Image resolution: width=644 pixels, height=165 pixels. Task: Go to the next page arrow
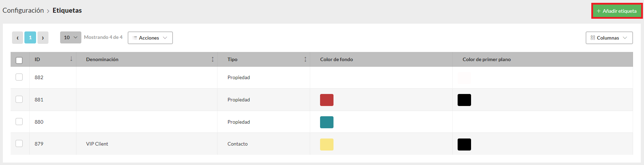click(43, 37)
